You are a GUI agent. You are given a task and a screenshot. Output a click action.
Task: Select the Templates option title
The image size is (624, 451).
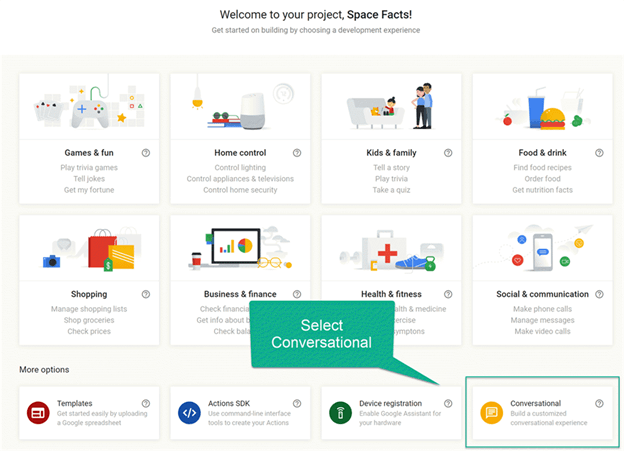[74, 403]
